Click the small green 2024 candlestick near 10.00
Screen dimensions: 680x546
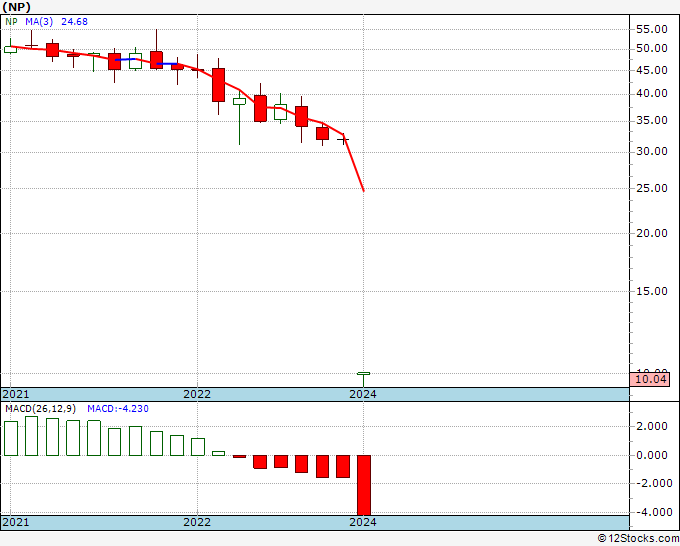click(x=363, y=379)
